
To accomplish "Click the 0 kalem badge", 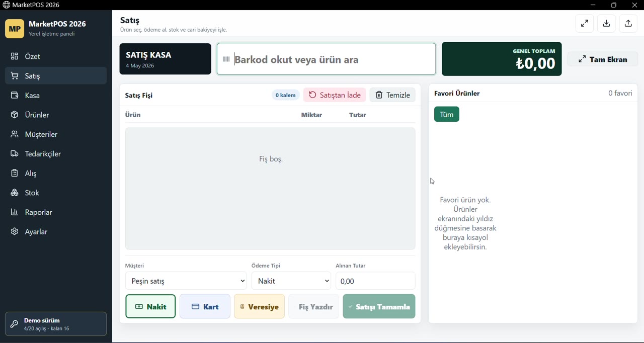I will click(x=285, y=95).
